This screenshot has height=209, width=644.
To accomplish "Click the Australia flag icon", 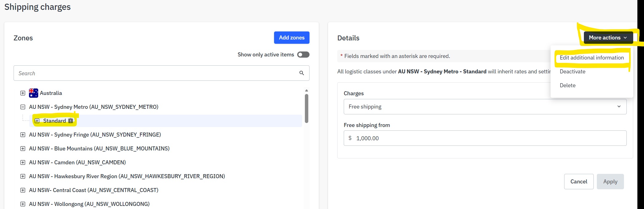I will [x=34, y=93].
